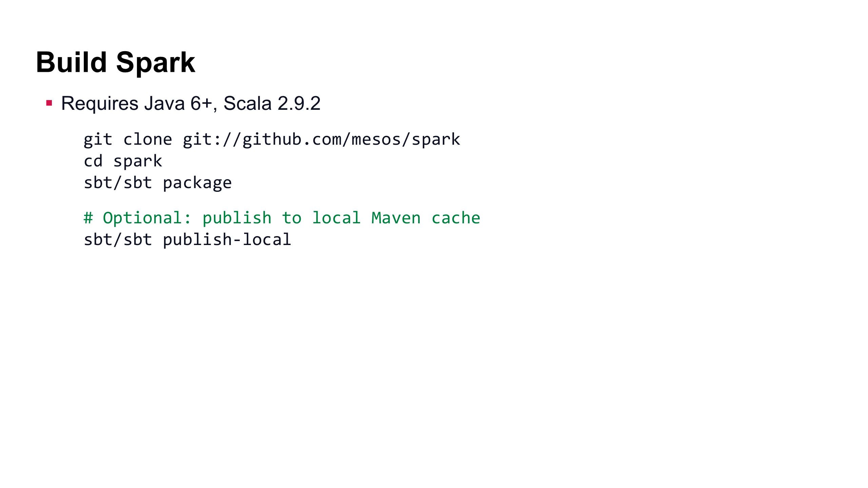Screen dimensions: 868x488
Task: Click the Build Spark slide title
Action: point(116,62)
